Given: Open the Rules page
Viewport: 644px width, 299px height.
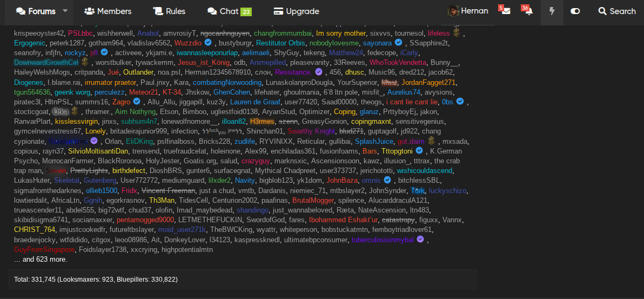Looking at the screenshot, I should [169, 11].
